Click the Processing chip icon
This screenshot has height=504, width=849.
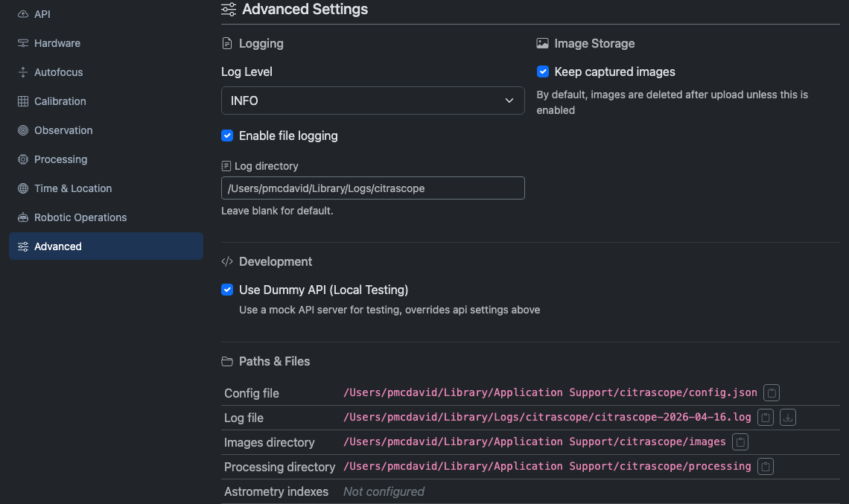tap(23, 159)
